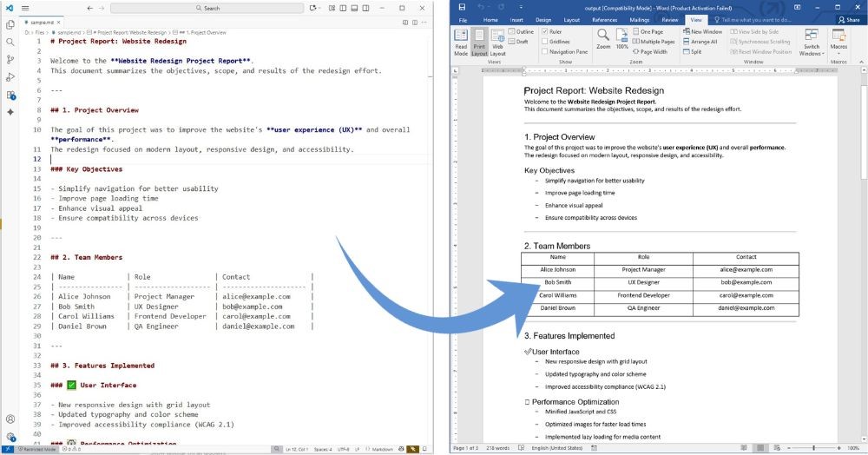Expand the Switch Windows dropdown

[x=812, y=49]
